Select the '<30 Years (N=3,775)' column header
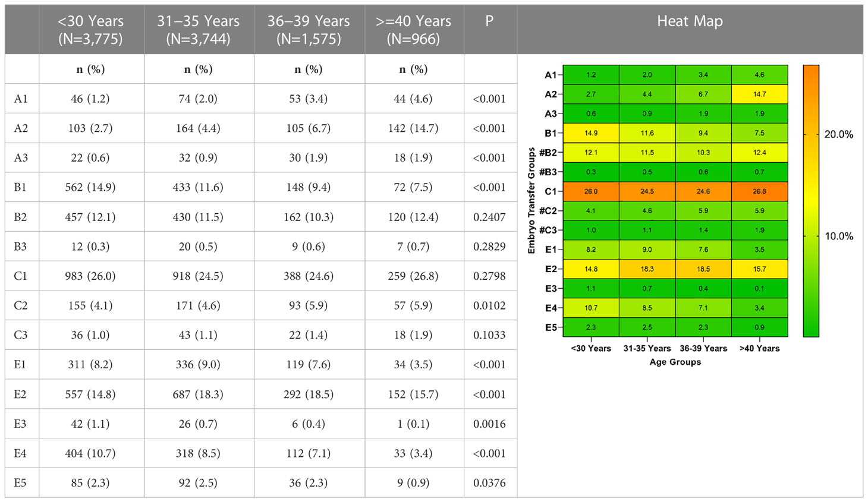This screenshot has height=502, width=868. [92, 30]
